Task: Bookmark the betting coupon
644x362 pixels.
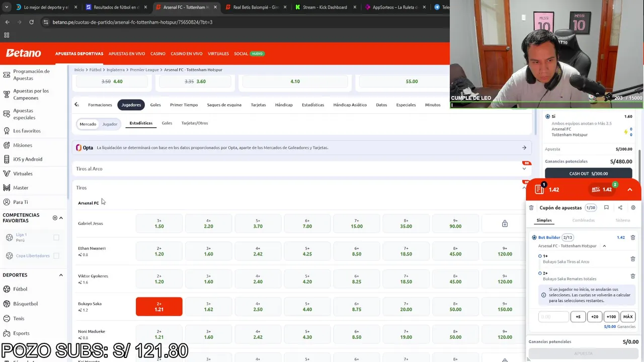Action: click(606, 208)
